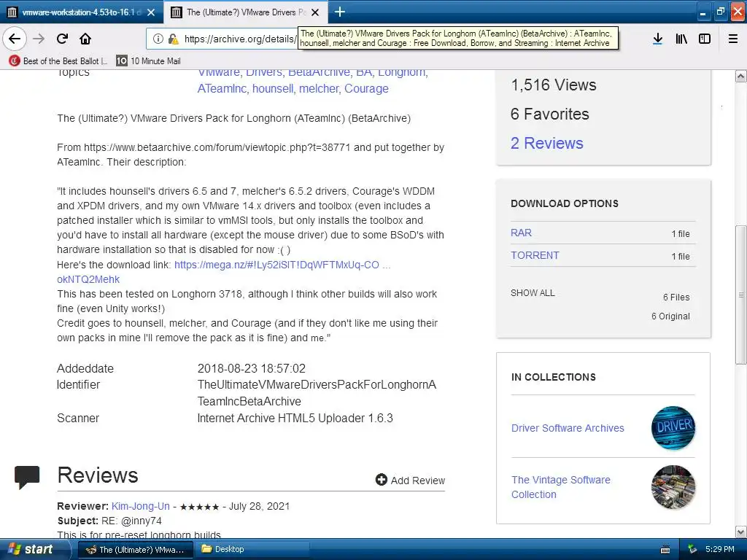
Task: Open Best of the Best Ballot bookmark
Action: click(x=58, y=61)
